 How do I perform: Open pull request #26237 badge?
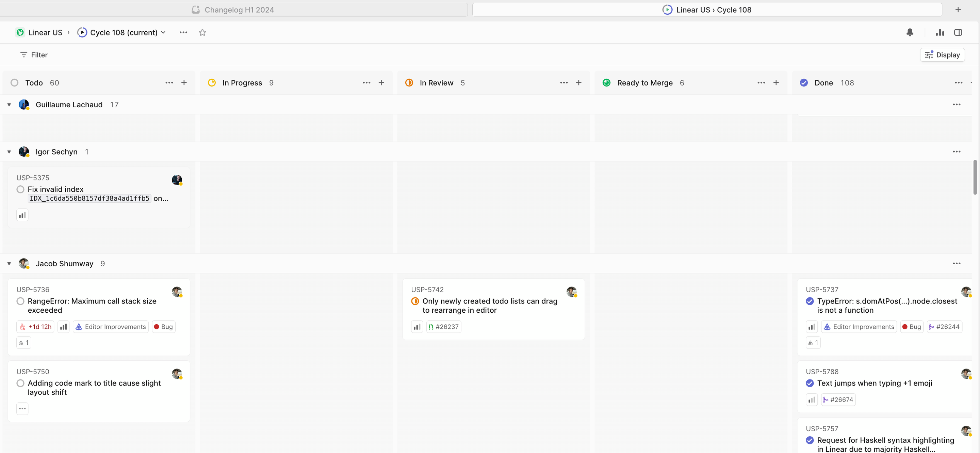pos(444,327)
